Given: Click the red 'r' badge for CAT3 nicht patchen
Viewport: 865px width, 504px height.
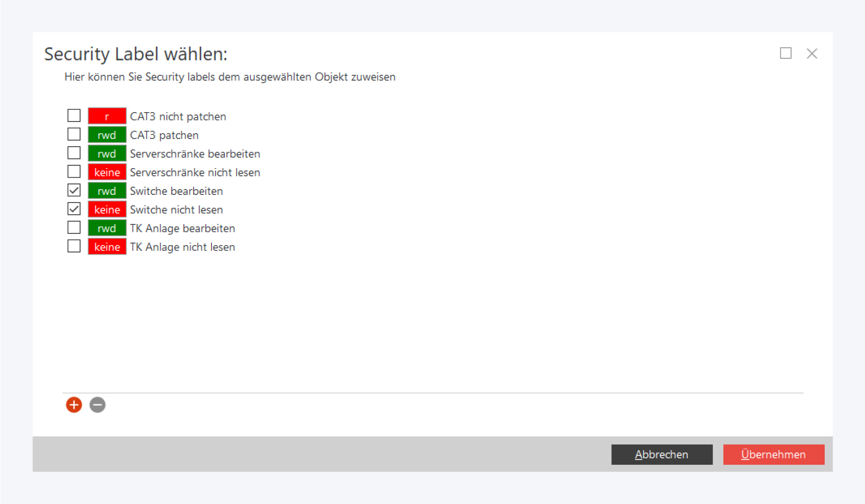Looking at the screenshot, I should pyautogui.click(x=107, y=116).
